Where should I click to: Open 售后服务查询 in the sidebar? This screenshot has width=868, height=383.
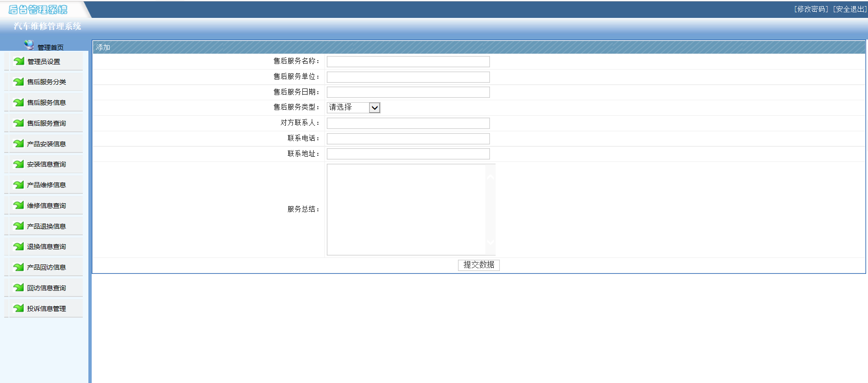pyautogui.click(x=47, y=123)
